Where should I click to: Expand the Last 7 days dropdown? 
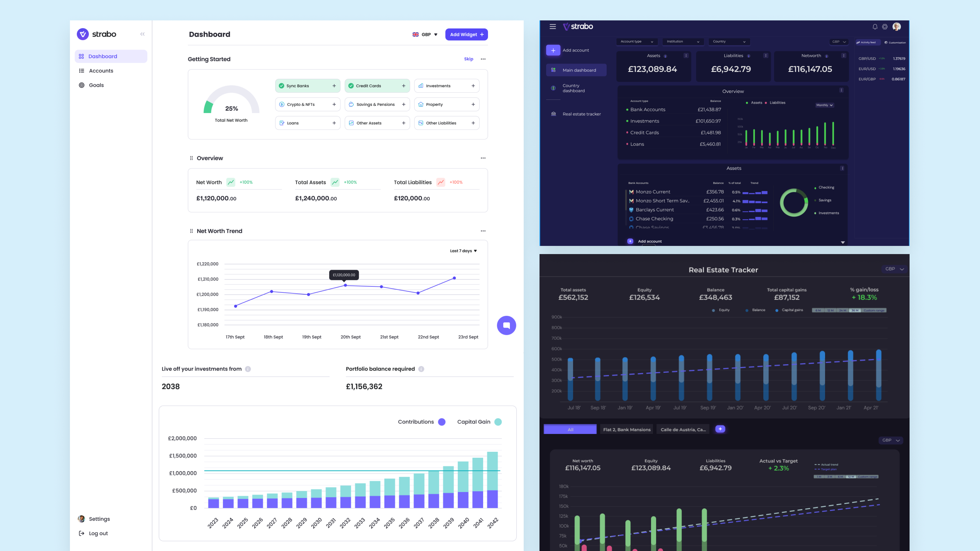click(x=463, y=251)
